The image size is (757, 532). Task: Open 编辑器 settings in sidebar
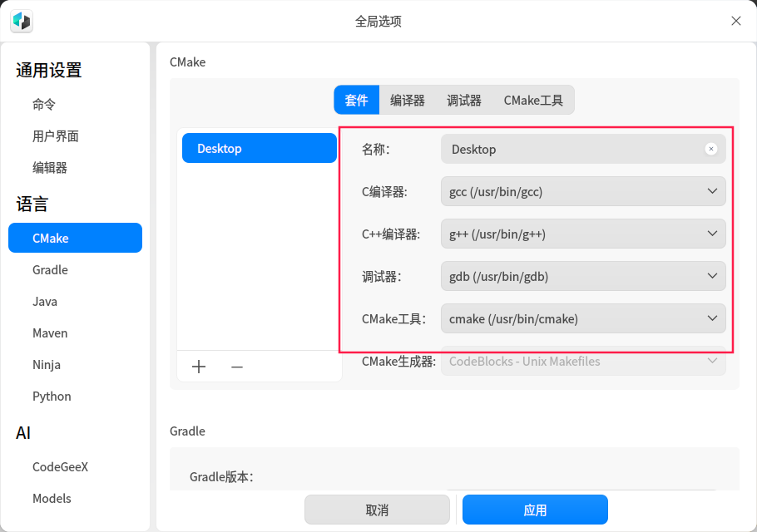click(x=76, y=167)
